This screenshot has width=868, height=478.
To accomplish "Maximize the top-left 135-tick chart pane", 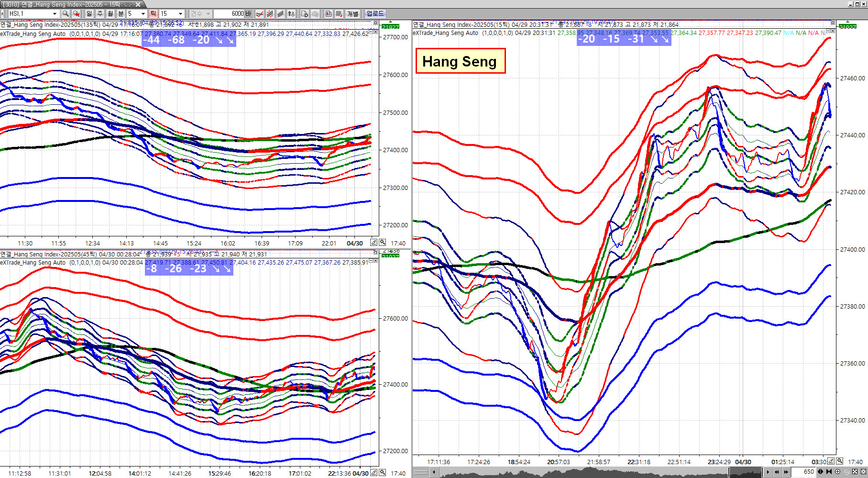I will [375, 23].
